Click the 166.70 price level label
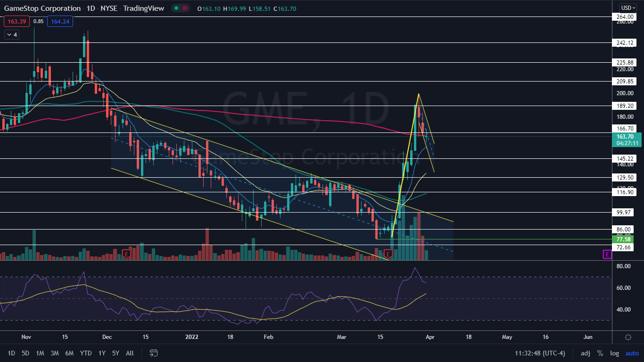Screen dimensions: 644x362 [625, 128]
